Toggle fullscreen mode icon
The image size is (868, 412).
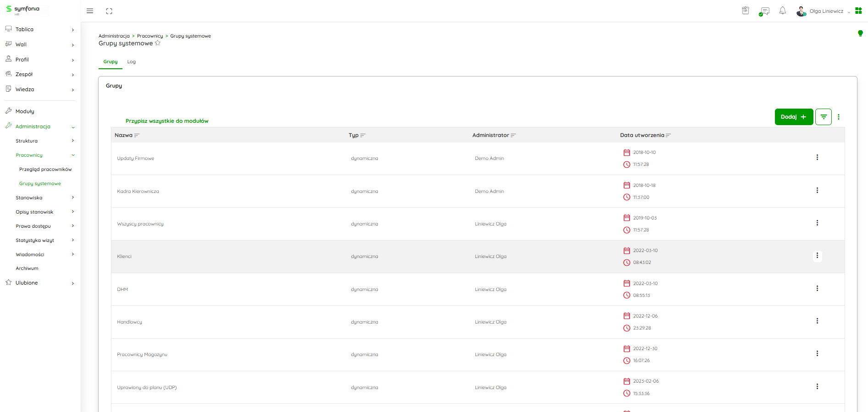pyautogui.click(x=109, y=11)
